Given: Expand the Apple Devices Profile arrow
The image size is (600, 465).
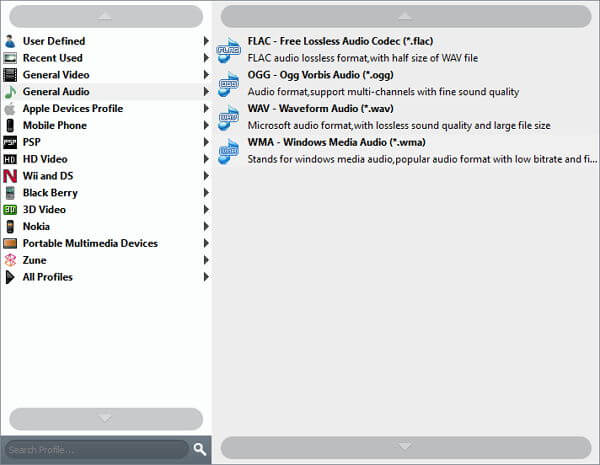Looking at the screenshot, I should pos(206,108).
